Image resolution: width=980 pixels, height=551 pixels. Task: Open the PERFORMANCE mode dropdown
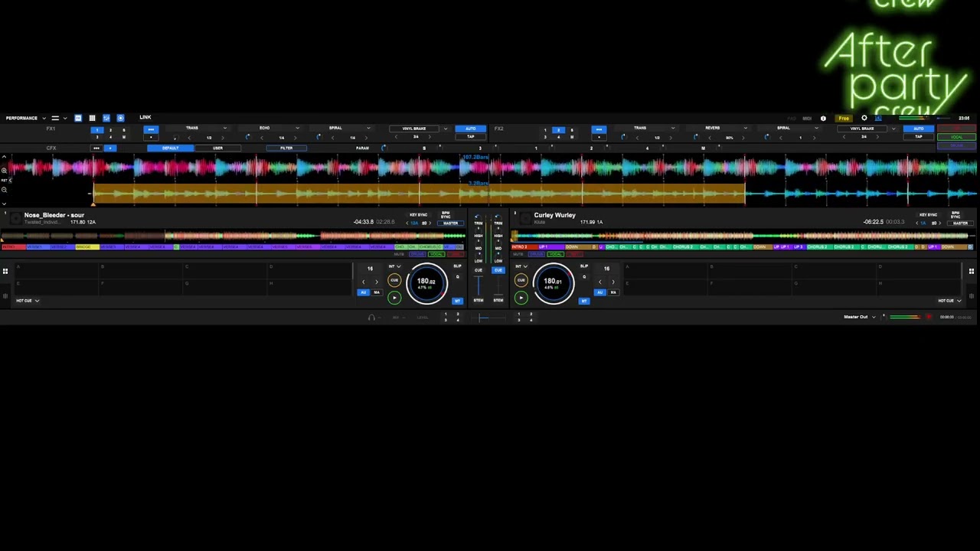(x=25, y=118)
